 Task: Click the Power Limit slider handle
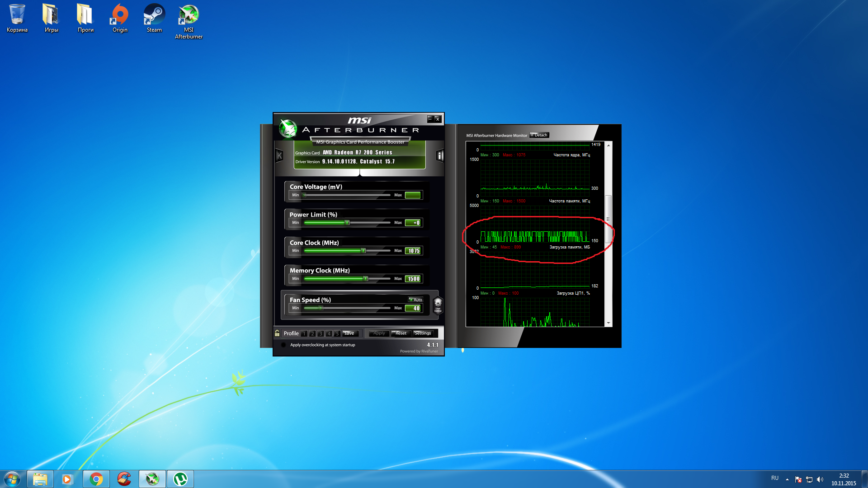347,223
